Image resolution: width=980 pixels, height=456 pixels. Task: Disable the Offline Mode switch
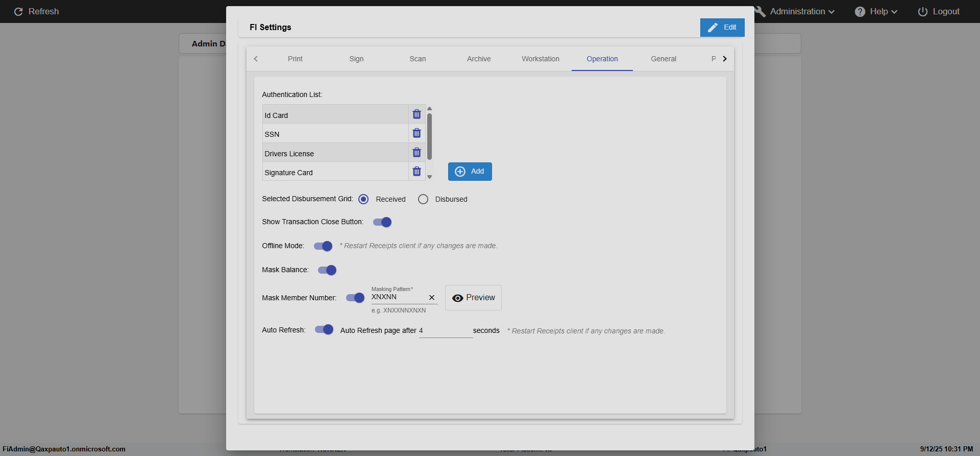click(323, 246)
